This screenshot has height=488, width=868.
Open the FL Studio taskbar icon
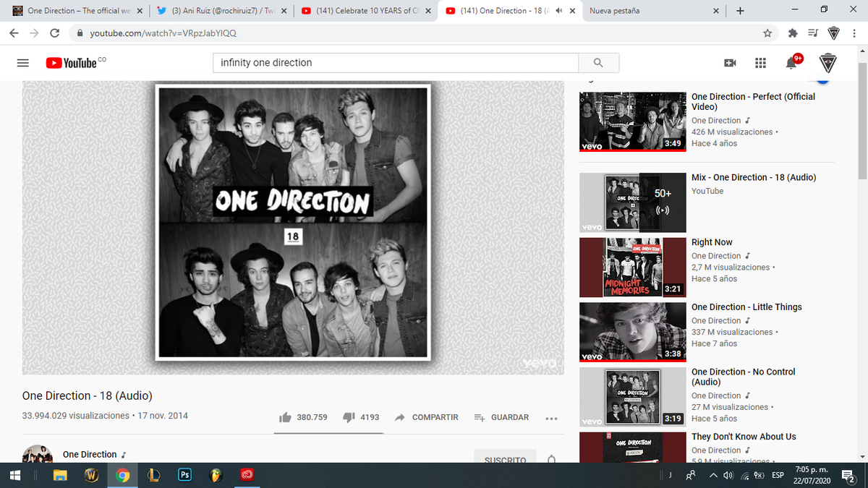[x=216, y=476]
